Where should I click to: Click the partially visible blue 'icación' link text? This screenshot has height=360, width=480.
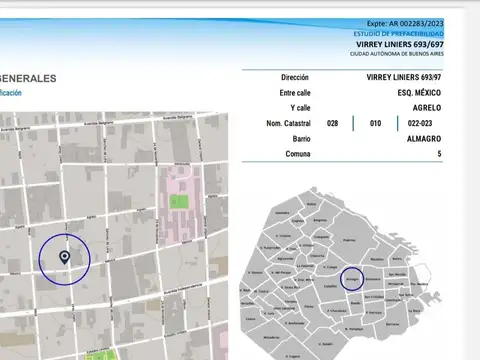tap(11, 93)
